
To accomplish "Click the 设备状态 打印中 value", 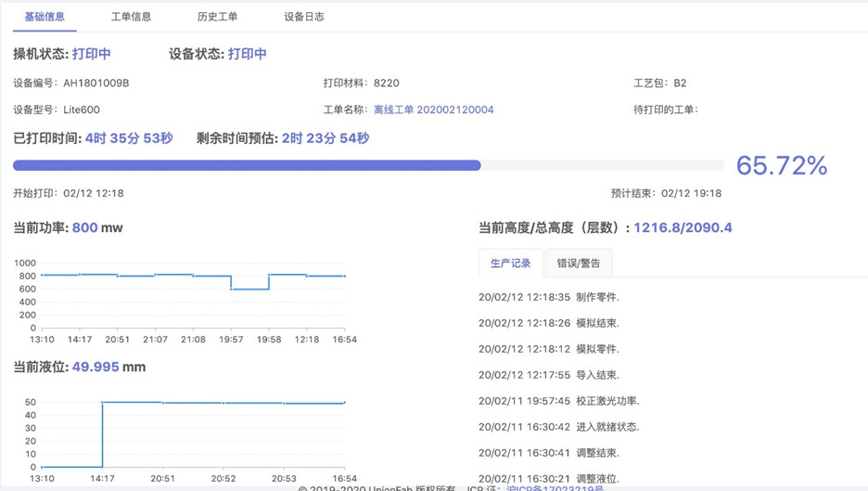I will pos(247,54).
